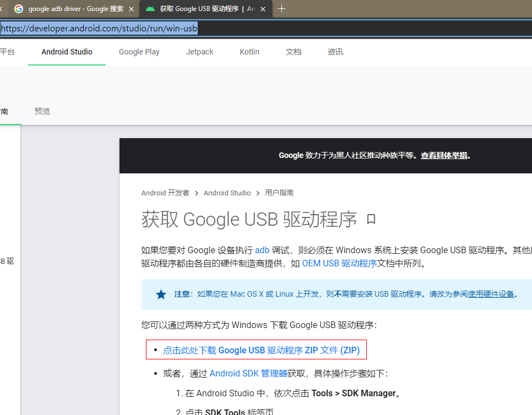Click the star icon in the blue note box
This screenshot has height=415, width=532.
(161, 294)
